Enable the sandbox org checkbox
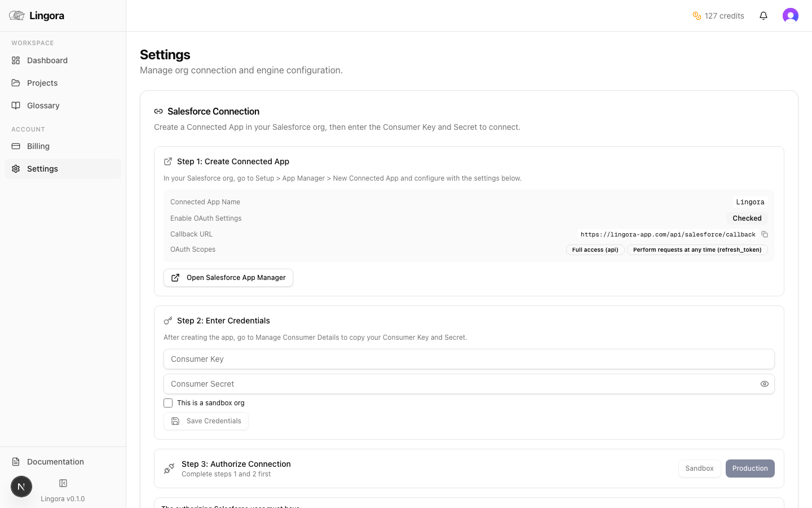Screen dimensions: 812x508 pyautogui.click(x=167, y=402)
